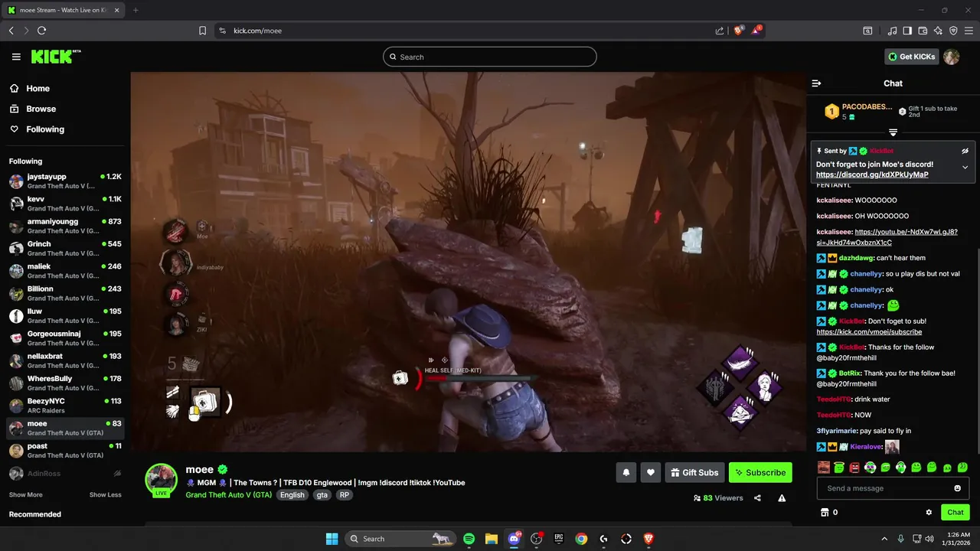Expand the leaderboard under PACODABES
Screen dimensions: 980x551
click(893, 132)
